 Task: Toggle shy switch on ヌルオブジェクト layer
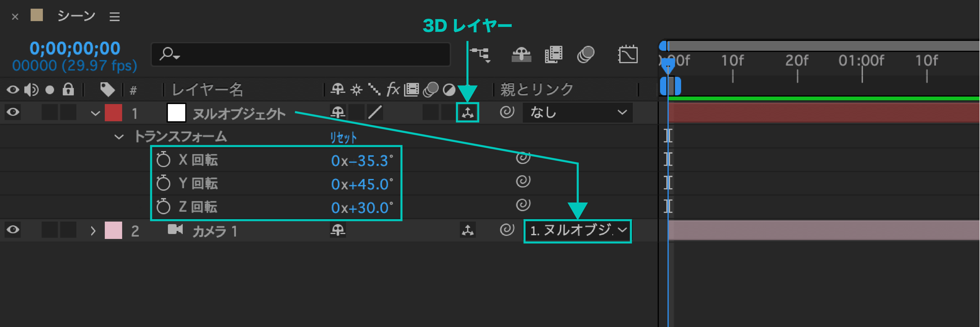pos(338,112)
